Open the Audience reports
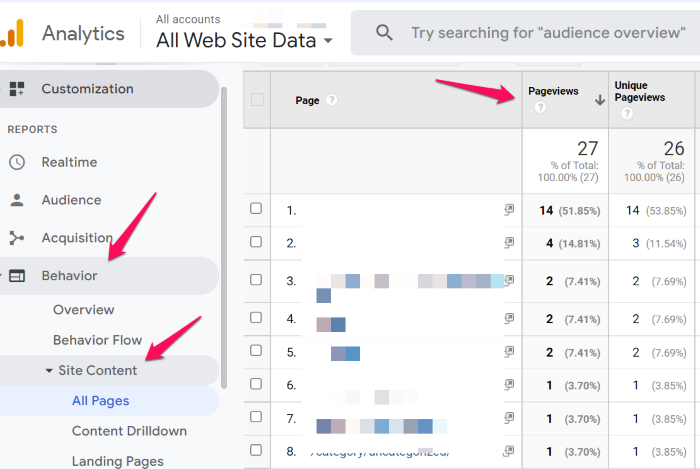Viewport: 700px width, 469px height. click(x=71, y=200)
